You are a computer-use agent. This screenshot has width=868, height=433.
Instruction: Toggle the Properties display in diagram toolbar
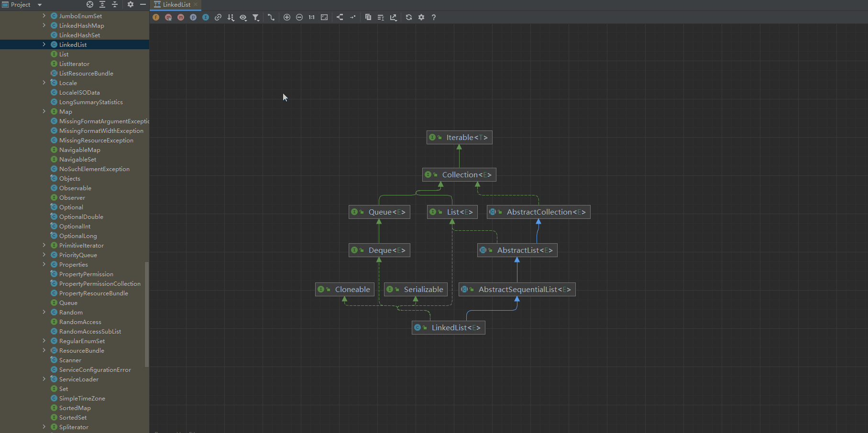pyautogui.click(x=193, y=17)
